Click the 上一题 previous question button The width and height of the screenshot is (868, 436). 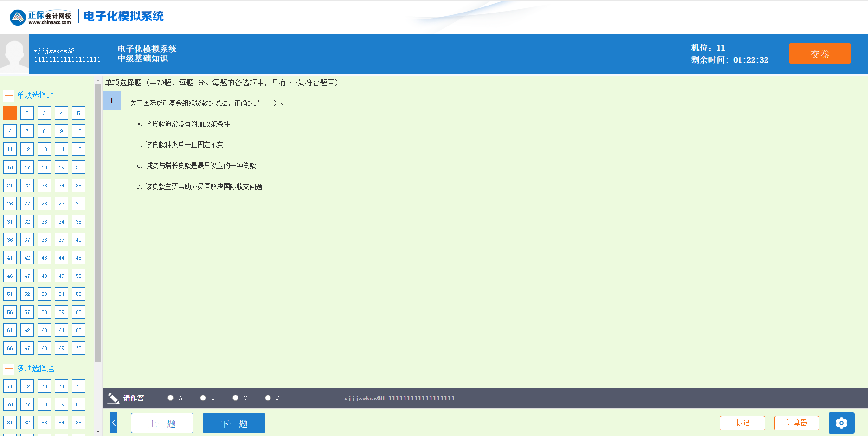pyautogui.click(x=162, y=423)
